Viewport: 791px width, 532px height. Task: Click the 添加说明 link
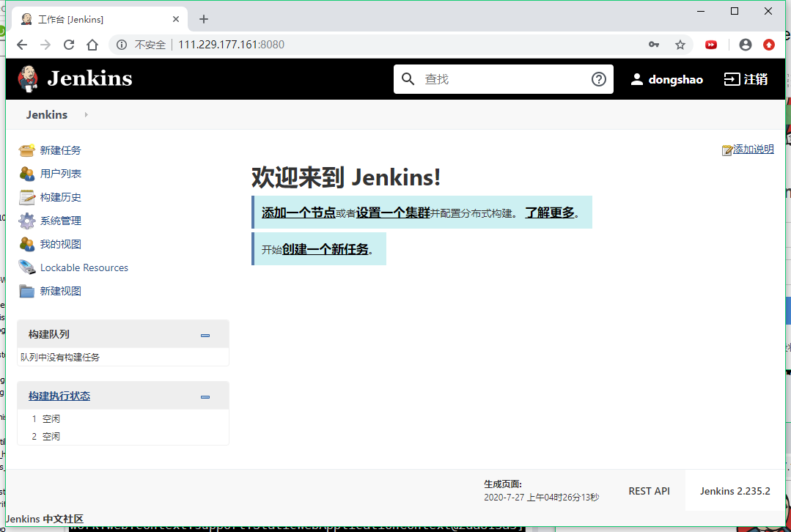(x=753, y=149)
